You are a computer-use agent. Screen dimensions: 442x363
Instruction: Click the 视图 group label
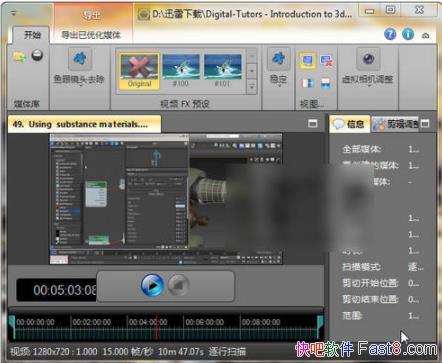coord(311,104)
